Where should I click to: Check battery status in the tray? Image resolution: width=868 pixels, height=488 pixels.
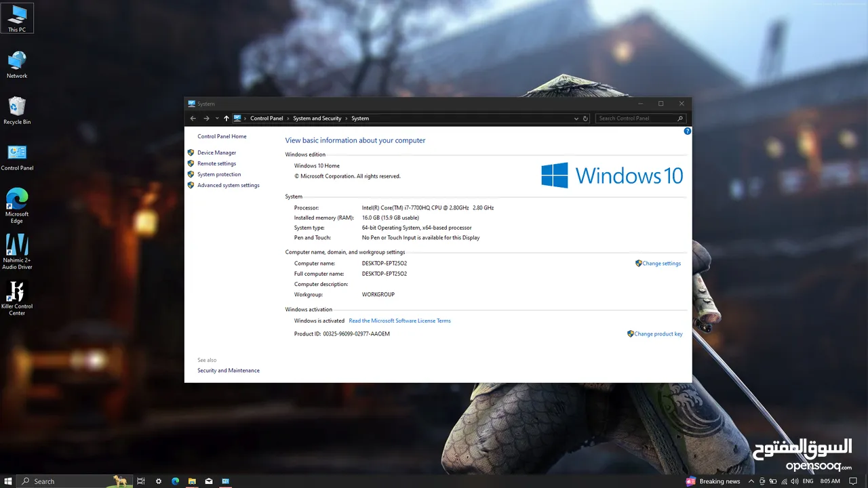pyautogui.click(x=774, y=481)
